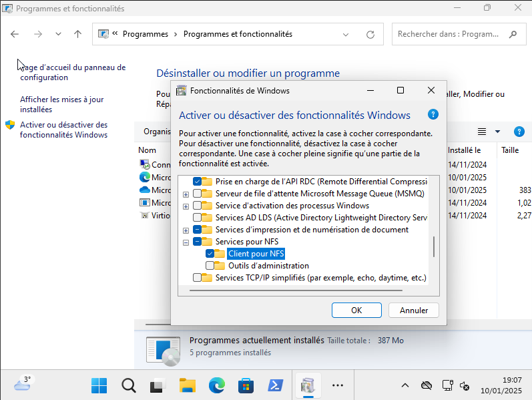The width and height of the screenshot is (532, 400).
Task: Toggle Services AD LDS checkbox
Action: tap(197, 217)
